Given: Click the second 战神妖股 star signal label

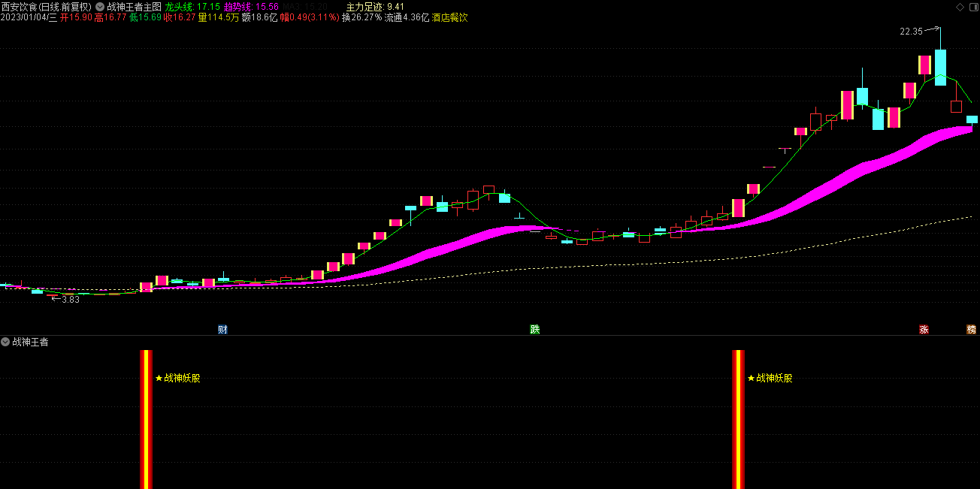Looking at the screenshot, I should (770, 378).
